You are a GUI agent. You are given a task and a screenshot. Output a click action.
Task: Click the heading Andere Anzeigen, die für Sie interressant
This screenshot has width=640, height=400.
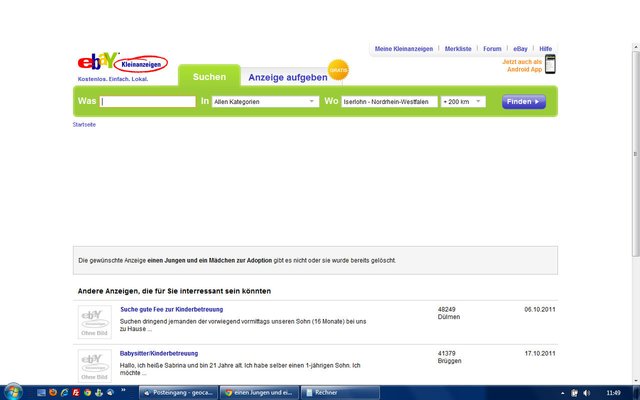(174, 291)
